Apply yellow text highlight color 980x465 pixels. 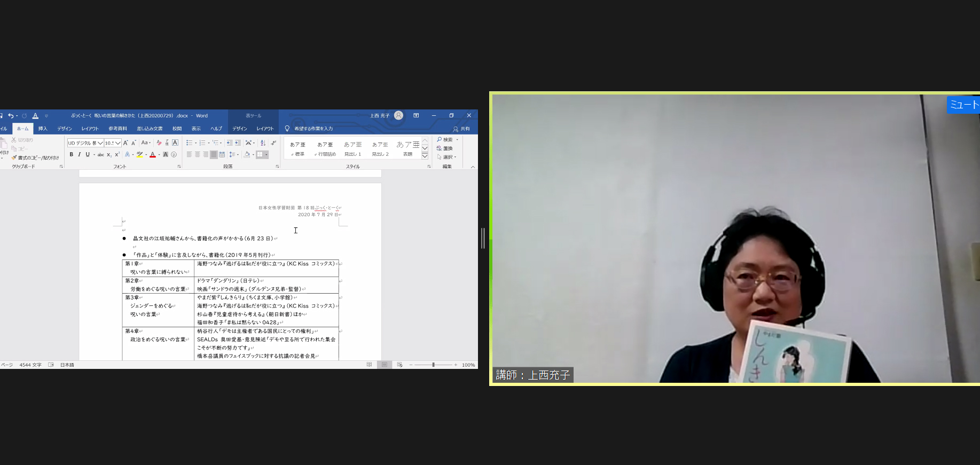point(139,154)
